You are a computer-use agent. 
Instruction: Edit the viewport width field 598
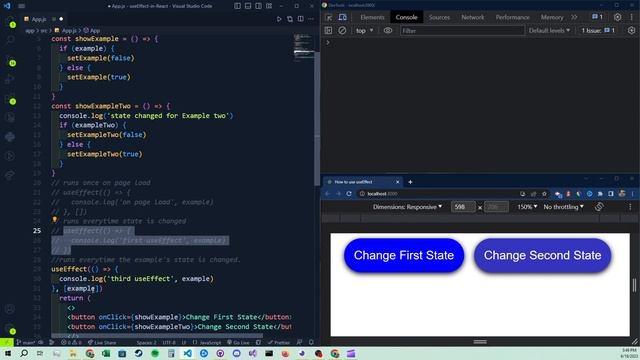463,207
